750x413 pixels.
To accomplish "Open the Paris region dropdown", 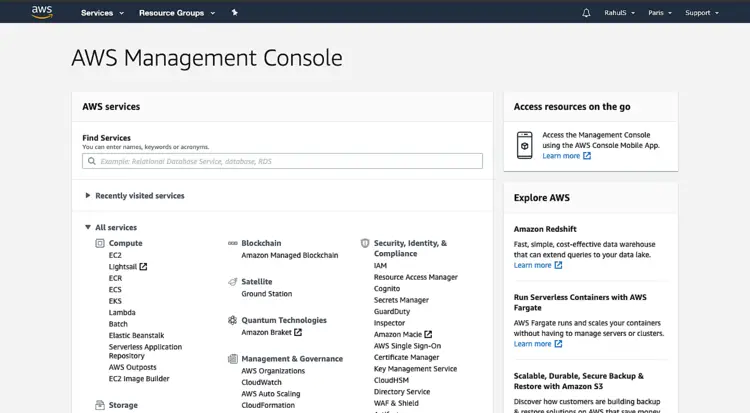I will coord(660,13).
